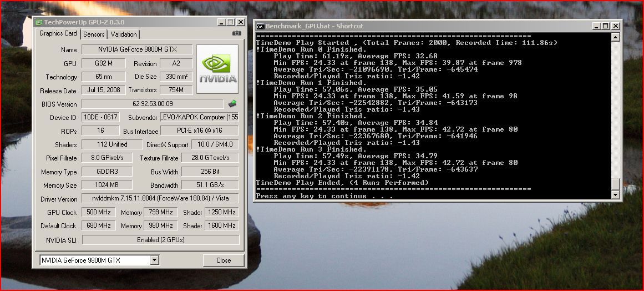The image size is (644, 291).
Task: Click the Revision field A2
Action: point(176,63)
